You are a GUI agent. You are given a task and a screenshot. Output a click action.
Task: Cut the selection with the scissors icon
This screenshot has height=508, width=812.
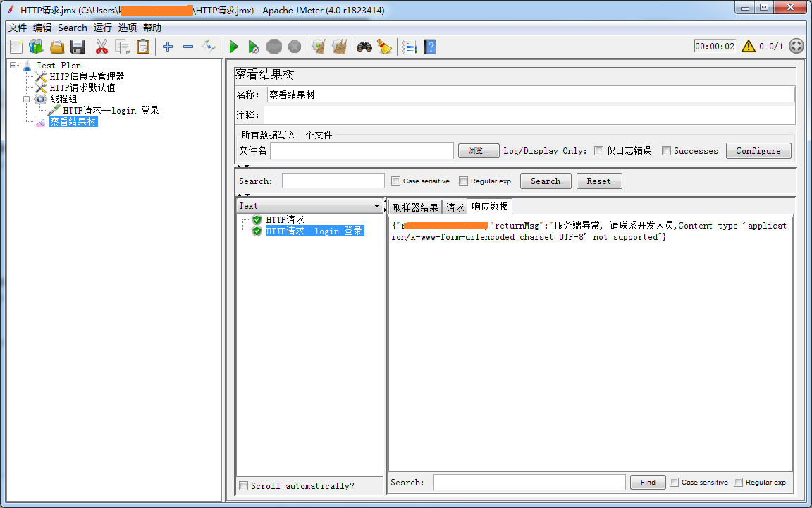click(102, 47)
